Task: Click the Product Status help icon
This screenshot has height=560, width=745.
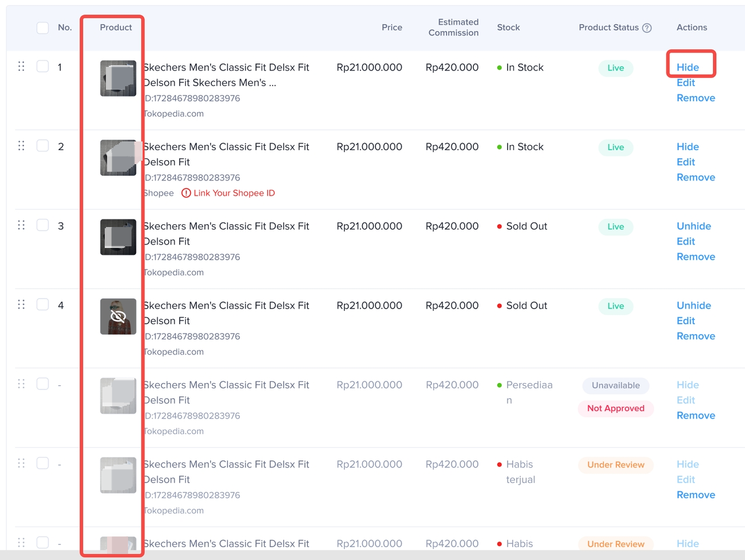Action: pyautogui.click(x=647, y=28)
